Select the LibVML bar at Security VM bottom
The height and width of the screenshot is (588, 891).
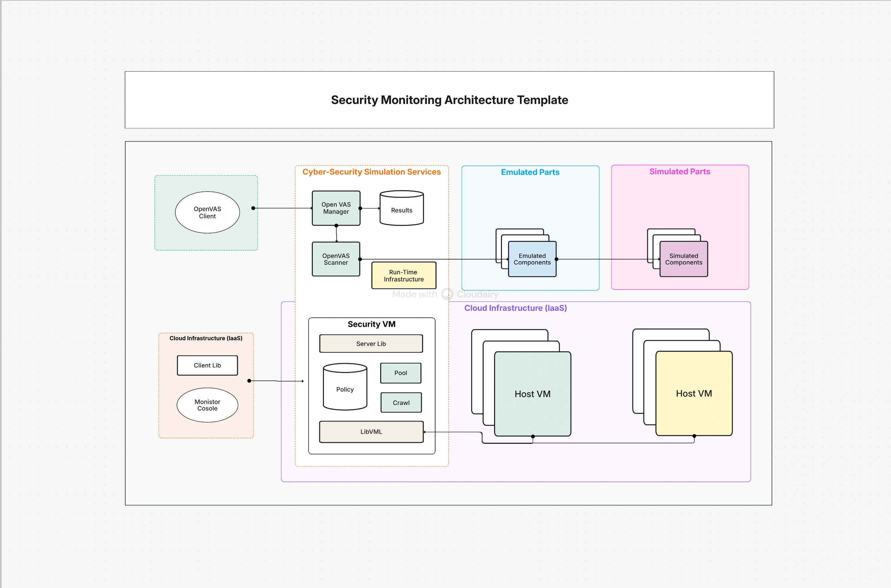click(x=371, y=432)
